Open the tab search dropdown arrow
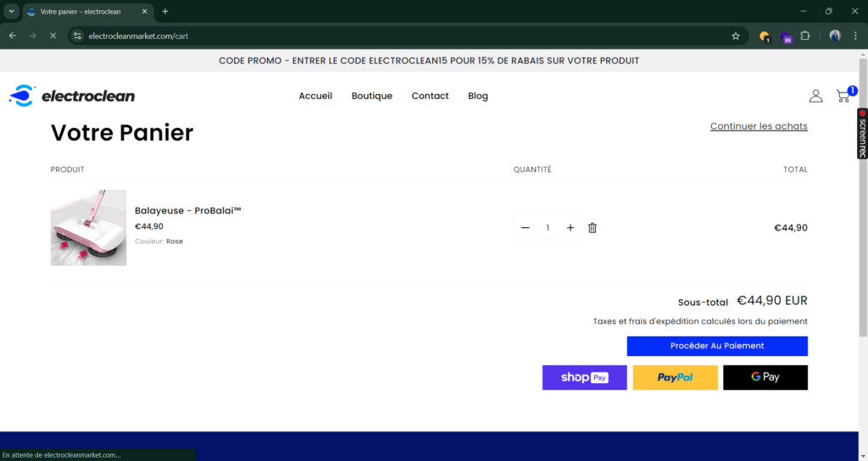 (x=11, y=12)
